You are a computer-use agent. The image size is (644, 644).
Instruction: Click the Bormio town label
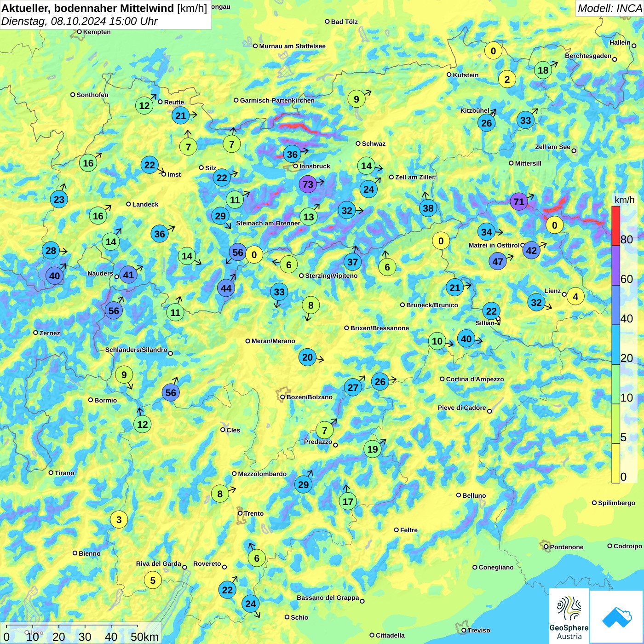(x=105, y=400)
